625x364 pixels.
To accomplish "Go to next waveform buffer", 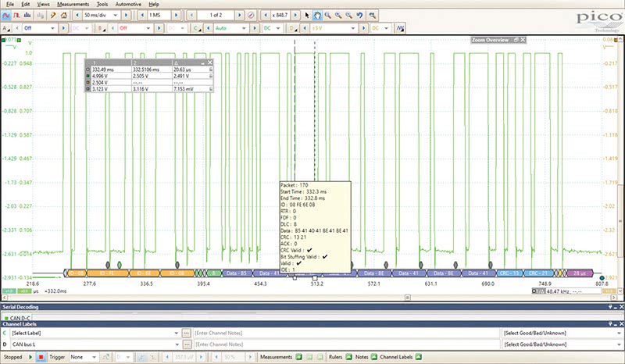I will pyautogui.click(x=240, y=15).
